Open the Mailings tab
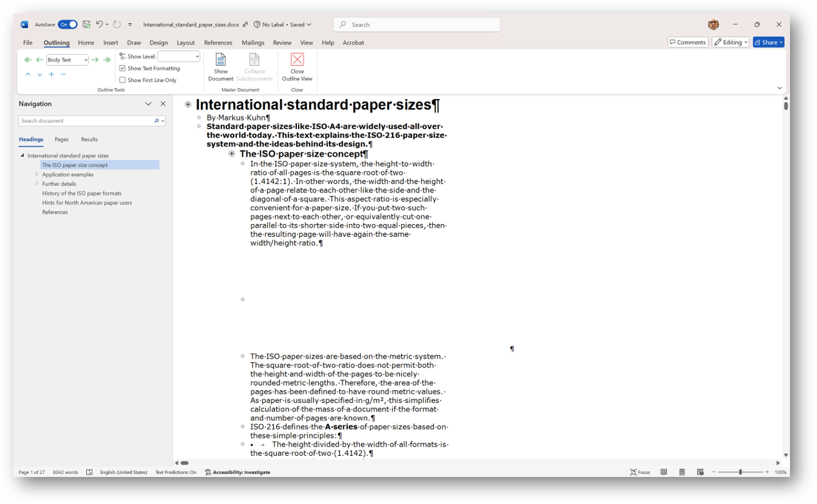The image size is (817, 504). [x=252, y=42]
